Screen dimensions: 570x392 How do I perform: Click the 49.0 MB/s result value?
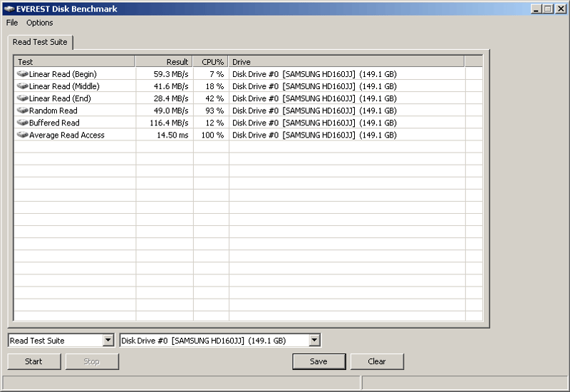click(171, 110)
